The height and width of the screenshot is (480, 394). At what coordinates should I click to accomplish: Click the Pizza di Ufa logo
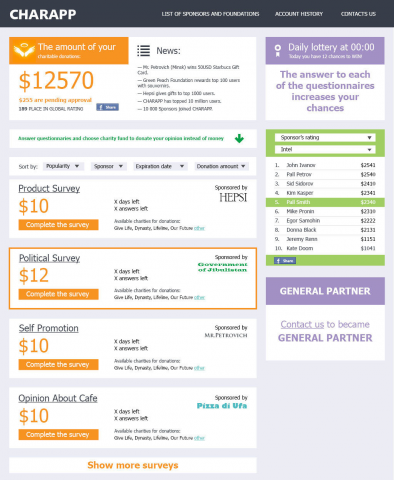(x=222, y=406)
